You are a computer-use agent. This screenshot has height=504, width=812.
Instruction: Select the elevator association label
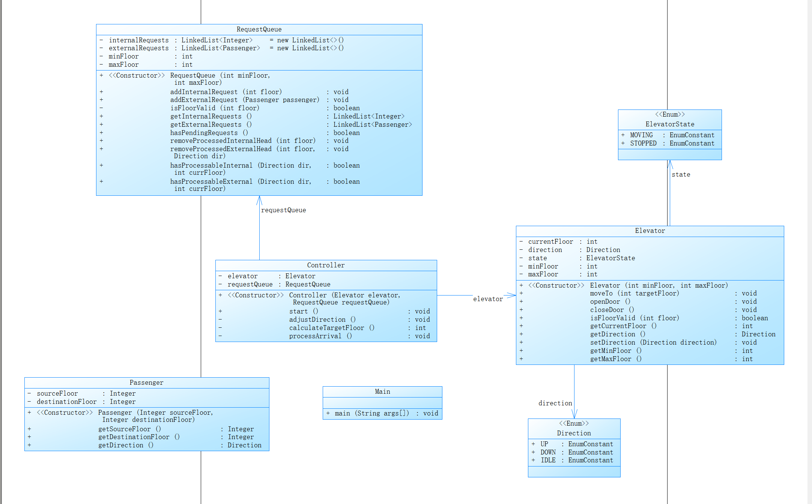coord(488,299)
